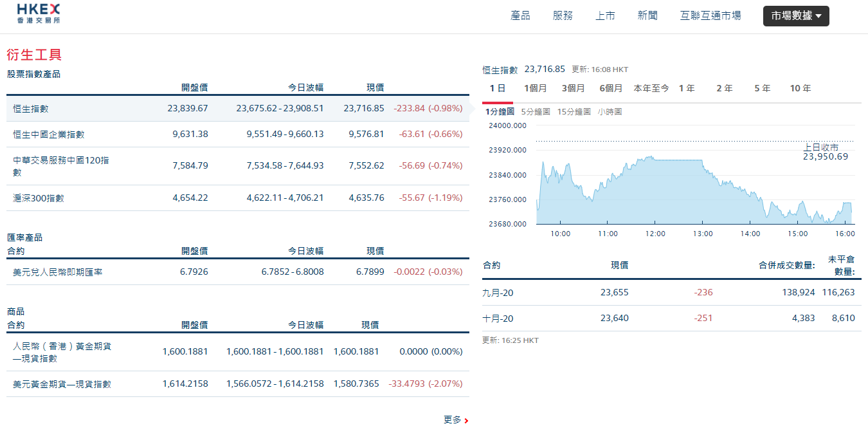The image size is (868, 435).
Task: Open the 新聞 menu
Action: 647,16
